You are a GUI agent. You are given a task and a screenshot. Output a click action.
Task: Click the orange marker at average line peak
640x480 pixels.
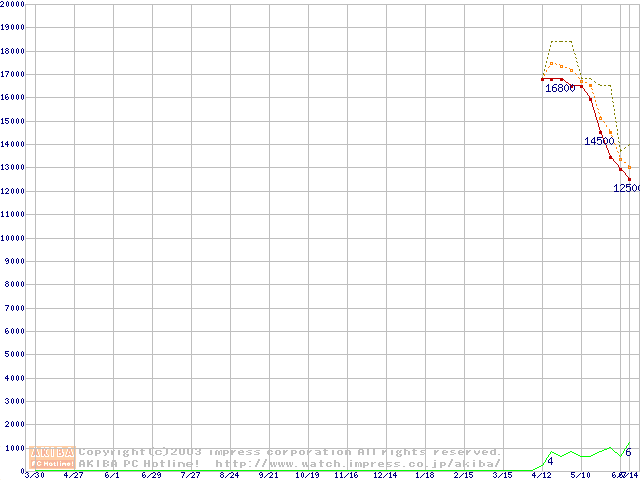(x=552, y=63)
